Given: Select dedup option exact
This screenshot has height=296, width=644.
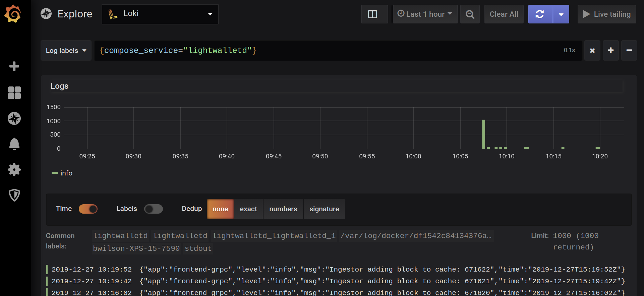Looking at the screenshot, I should [x=248, y=209].
